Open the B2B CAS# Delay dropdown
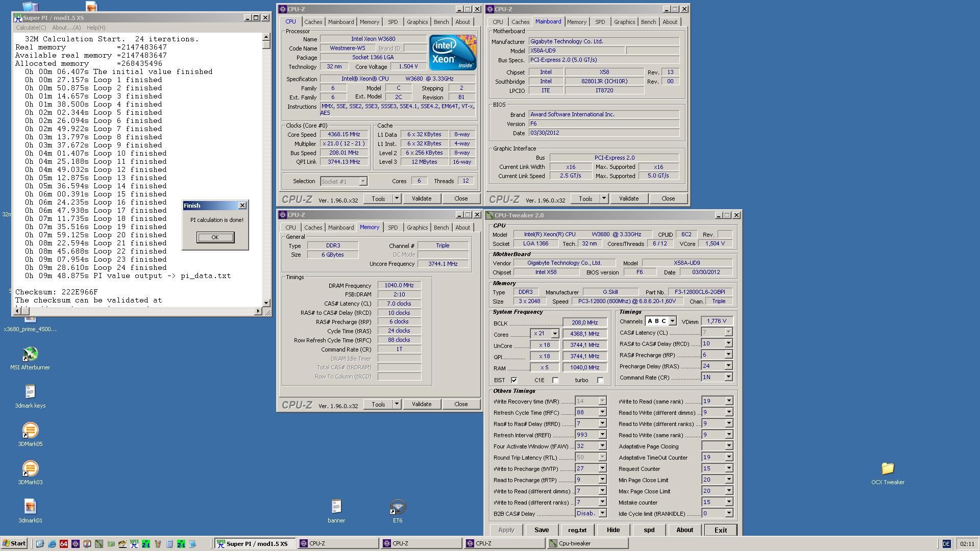Image resolution: width=980 pixels, height=551 pixels. click(602, 514)
